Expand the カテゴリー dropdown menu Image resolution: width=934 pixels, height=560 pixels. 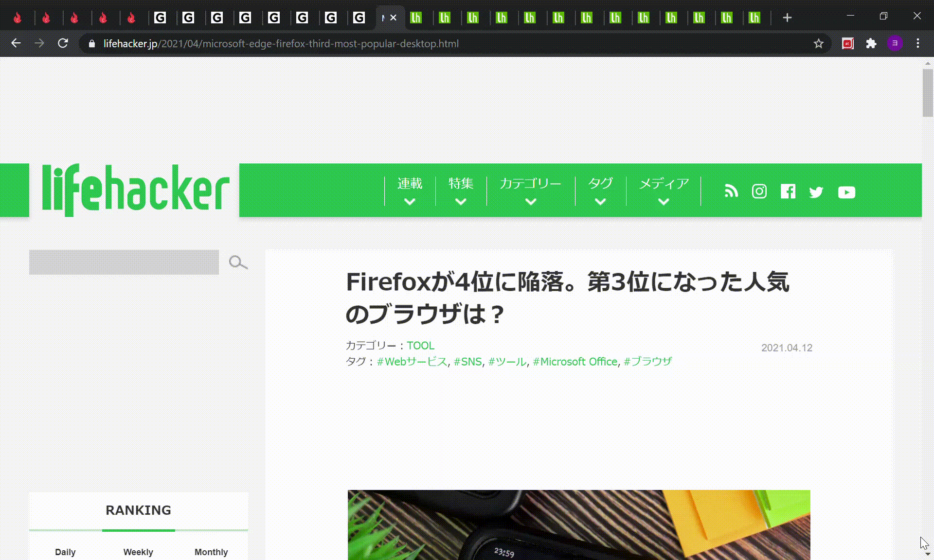530,191
